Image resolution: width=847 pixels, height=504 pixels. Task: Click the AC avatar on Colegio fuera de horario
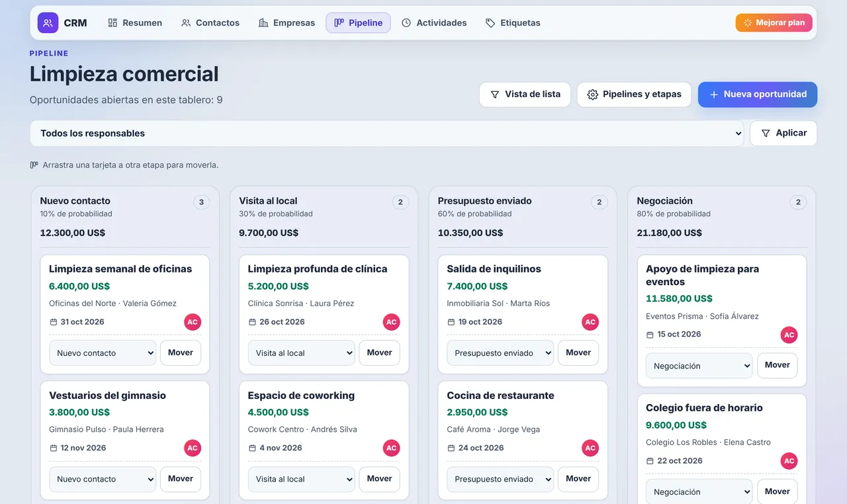coord(789,461)
